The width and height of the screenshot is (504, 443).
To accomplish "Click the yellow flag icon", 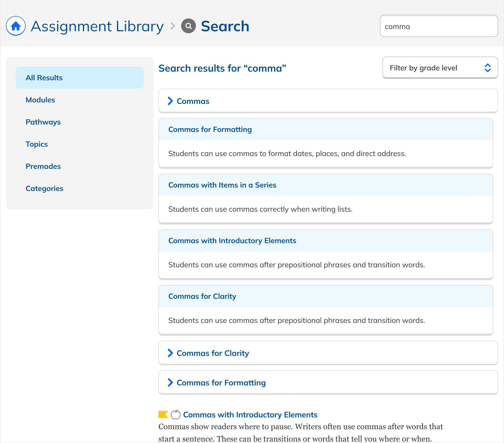I will coord(163,415).
